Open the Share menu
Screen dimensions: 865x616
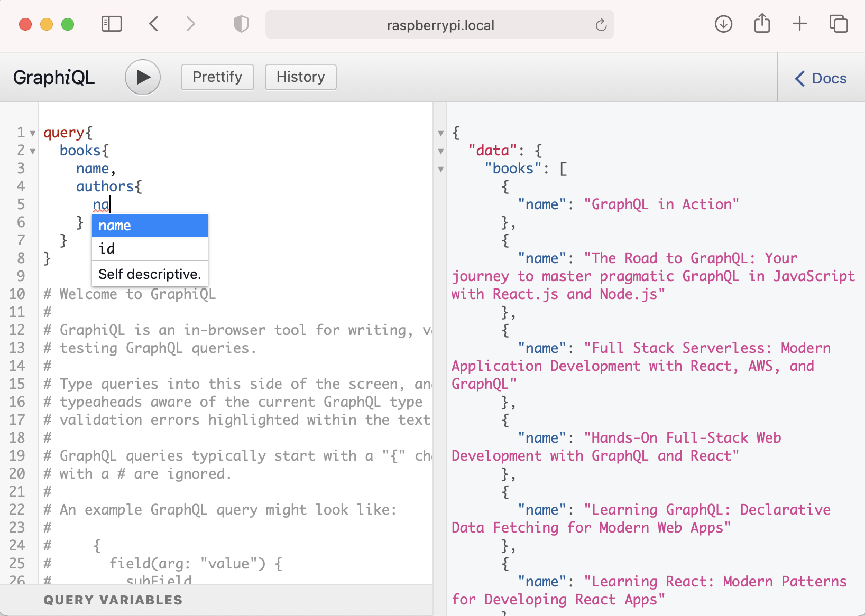(x=762, y=24)
